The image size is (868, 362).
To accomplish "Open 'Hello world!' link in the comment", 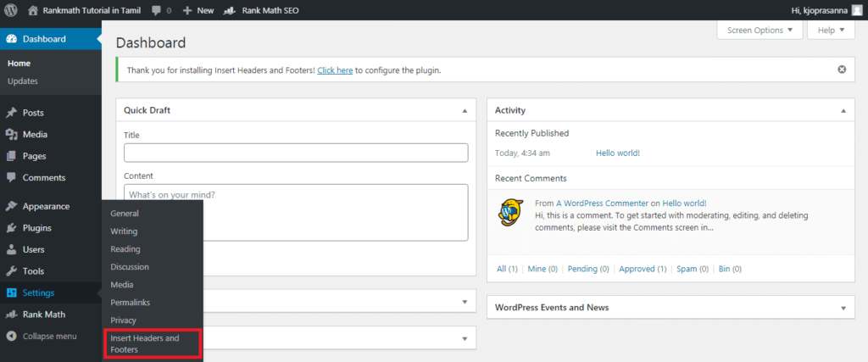I will coord(685,203).
